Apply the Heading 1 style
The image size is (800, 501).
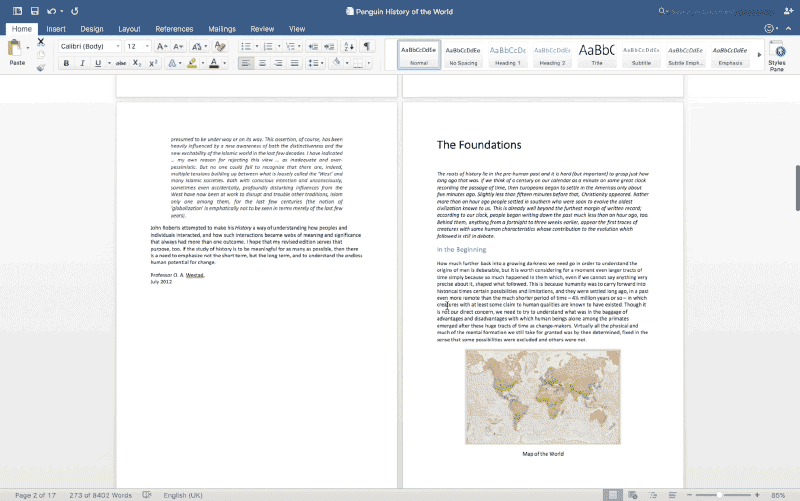pyautogui.click(x=508, y=54)
